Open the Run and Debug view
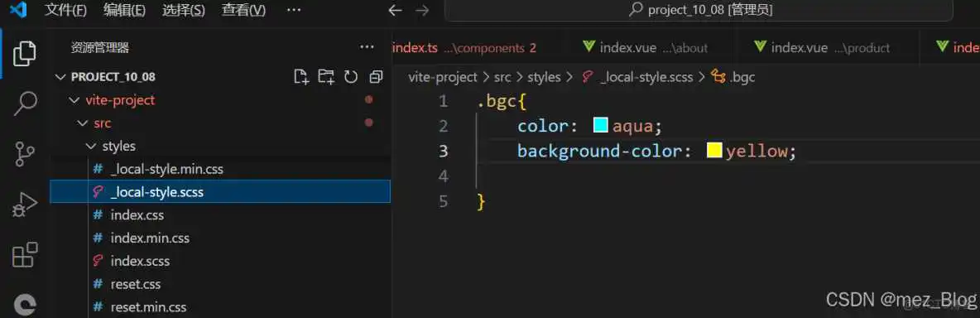The width and height of the screenshot is (980, 318). 25,205
